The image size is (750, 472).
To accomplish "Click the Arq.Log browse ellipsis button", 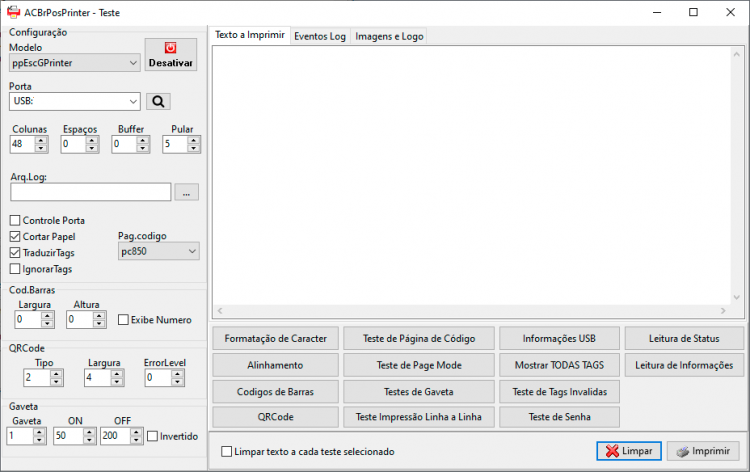I will pyautogui.click(x=187, y=192).
